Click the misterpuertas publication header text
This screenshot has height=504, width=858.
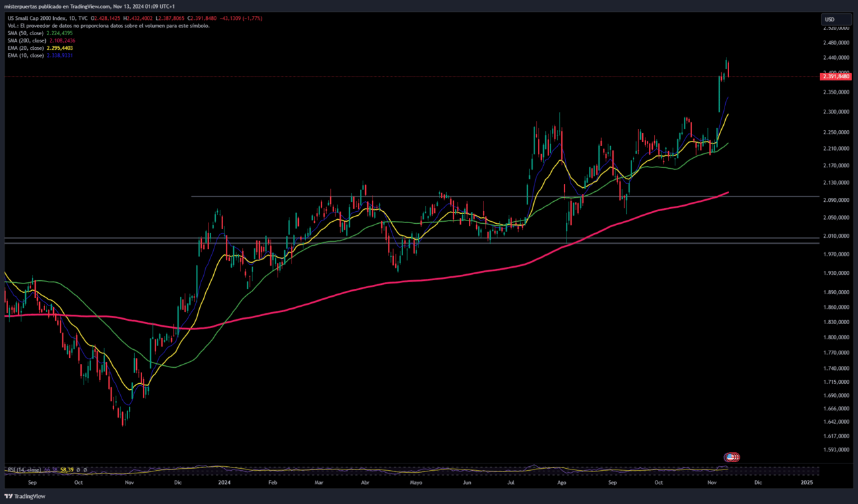(90, 6)
